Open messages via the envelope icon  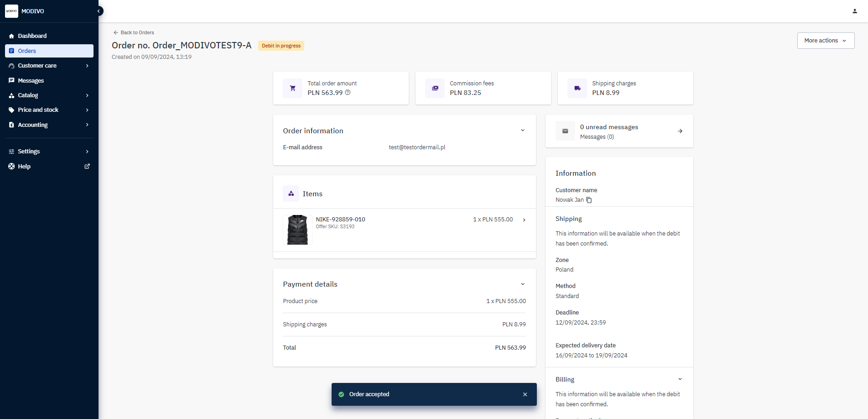(x=565, y=131)
